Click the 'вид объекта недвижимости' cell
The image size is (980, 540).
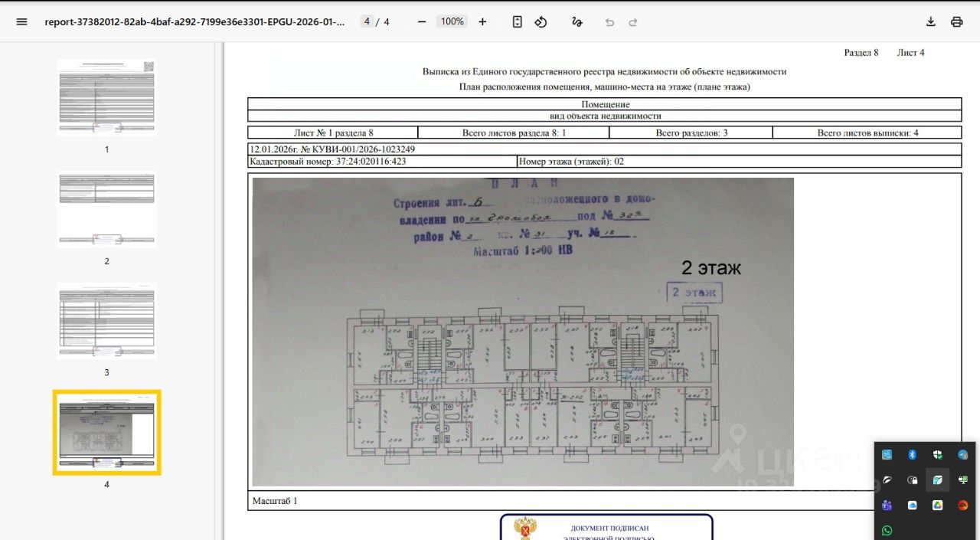(605, 116)
